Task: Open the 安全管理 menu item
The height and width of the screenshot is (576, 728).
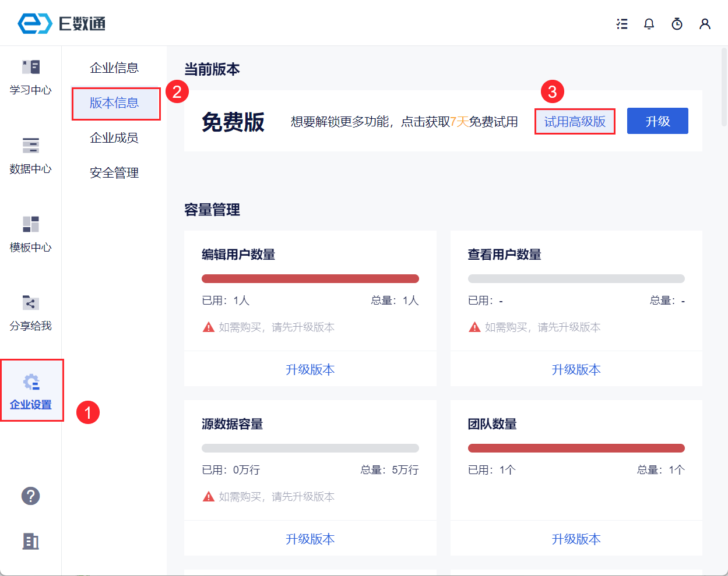Action: coord(114,173)
